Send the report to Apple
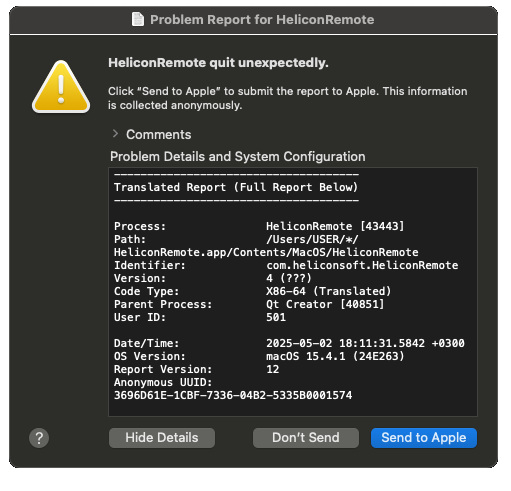The height and width of the screenshot is (491, 511). [424, 438]
